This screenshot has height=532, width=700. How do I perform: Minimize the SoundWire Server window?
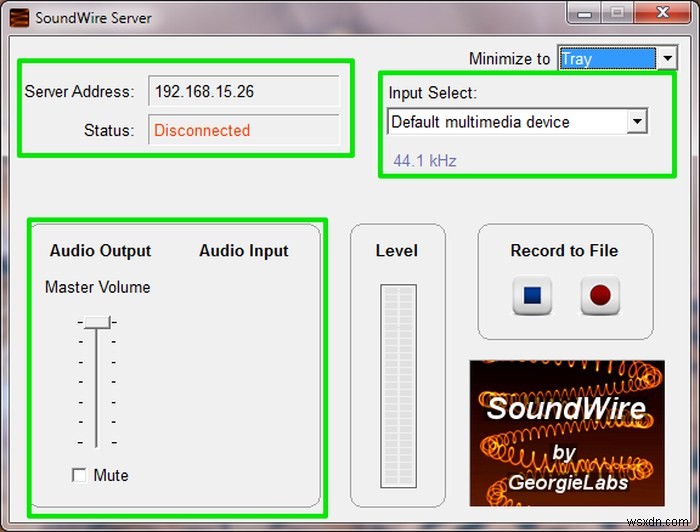[584, 13]
